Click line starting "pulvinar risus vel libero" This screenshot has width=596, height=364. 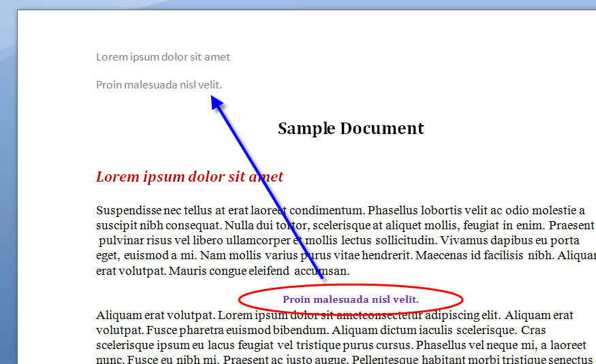click(339, 241)
